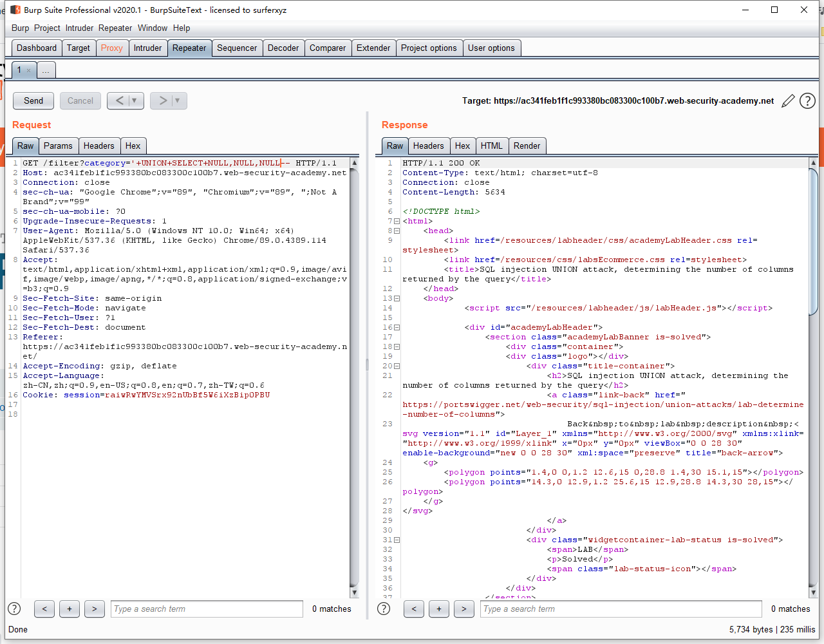Open the Burp menu

point(21,28)
